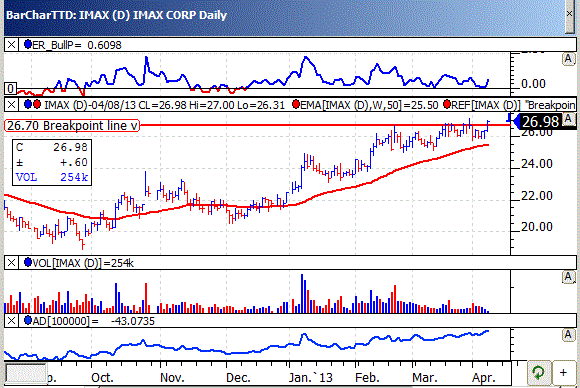Click the C 26.98 quote info box
This screenshot has width=580, height=388.
pyautogui.click(x=52, y=162)
